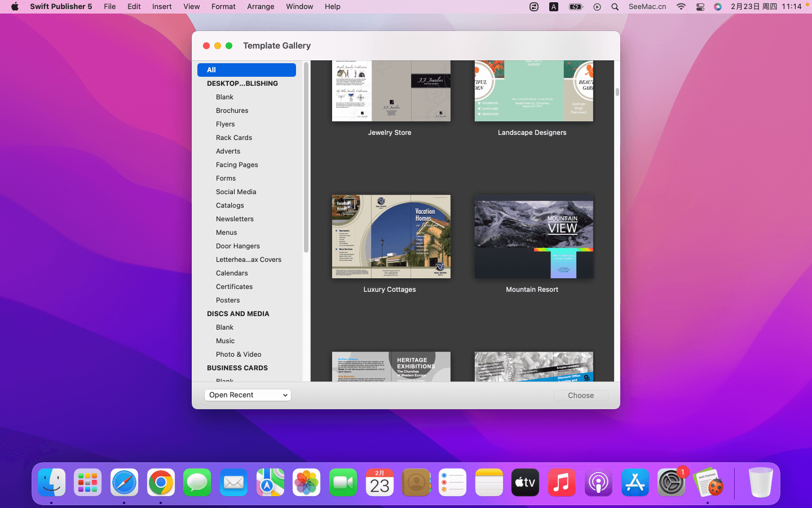
Task: Click the Wi-Fi status icon
Action: 681,7
